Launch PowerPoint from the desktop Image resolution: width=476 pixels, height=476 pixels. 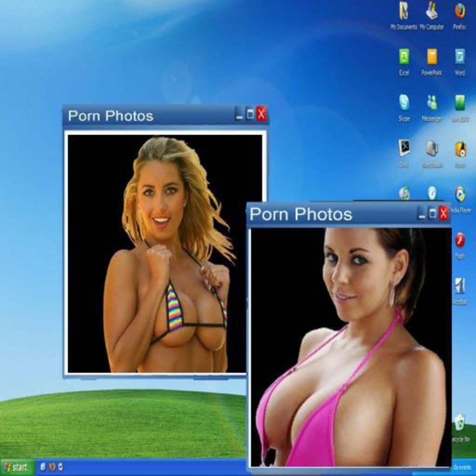[x=432, y=57]
